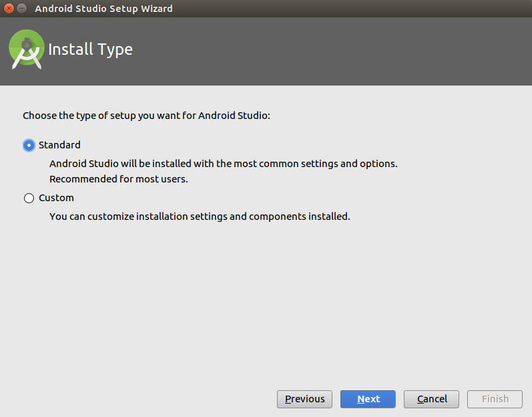Click the Android Studio logo icon
This screenshot has height=417, width=532.
tap(26, 50)
